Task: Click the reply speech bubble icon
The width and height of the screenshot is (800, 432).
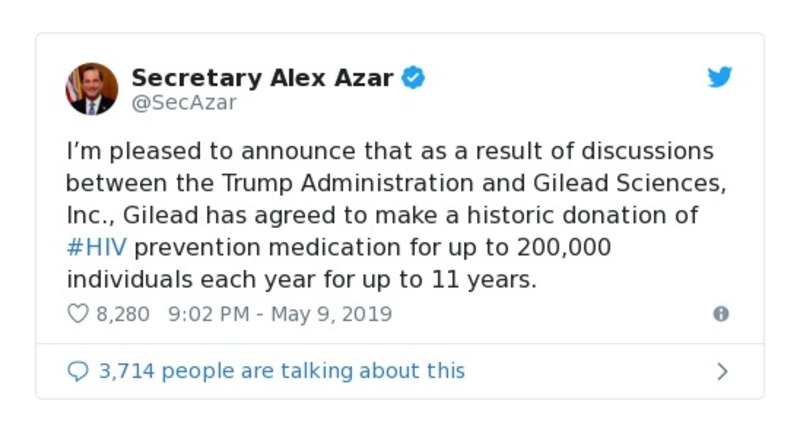Action: [x=78, y=371]
